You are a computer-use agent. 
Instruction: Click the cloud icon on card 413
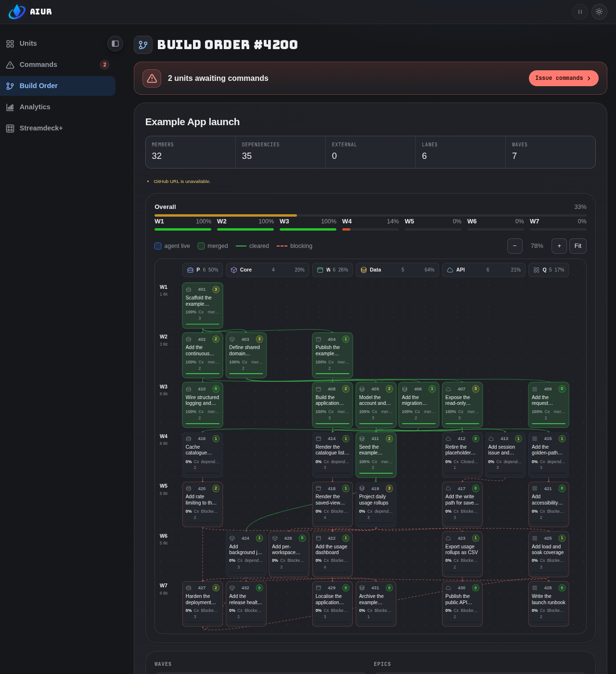pyautogui.click(x=491, y=439)
